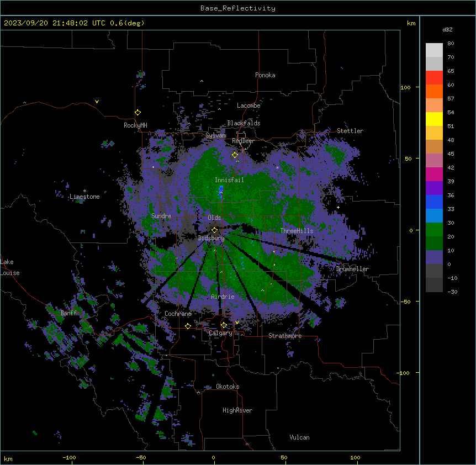476x465 pixels.
Task: Select the dark orange 57-60 dBZ legend swatch
Action: (x=434, y=92)
